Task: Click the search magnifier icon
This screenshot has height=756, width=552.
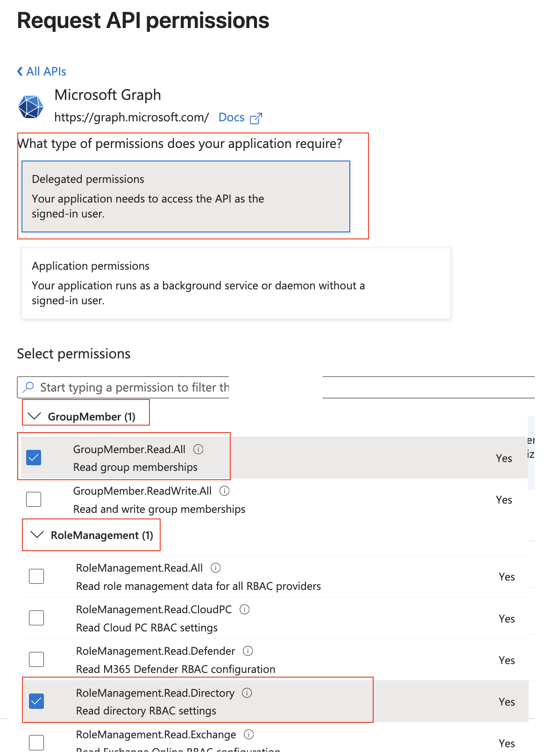Action: pyautogui.click(x=28, y=387)
